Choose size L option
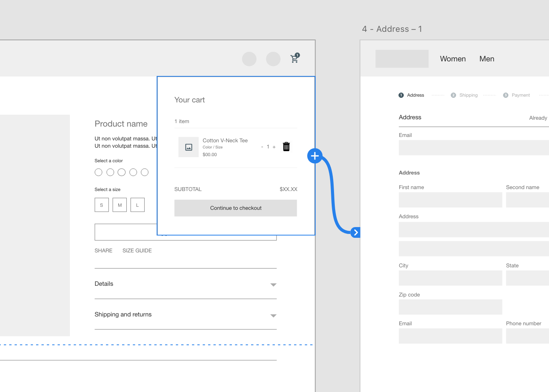This screenshot has height=392, width=549. click(137, 205)
